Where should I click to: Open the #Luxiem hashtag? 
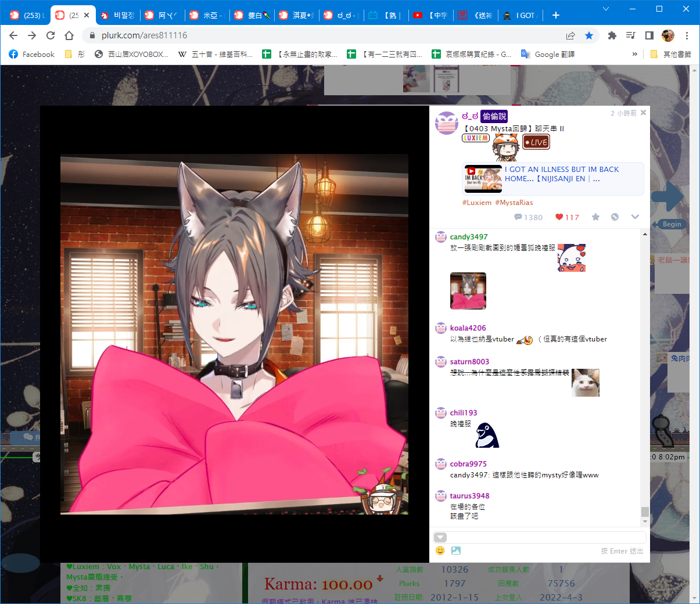[x=477, y=203]
